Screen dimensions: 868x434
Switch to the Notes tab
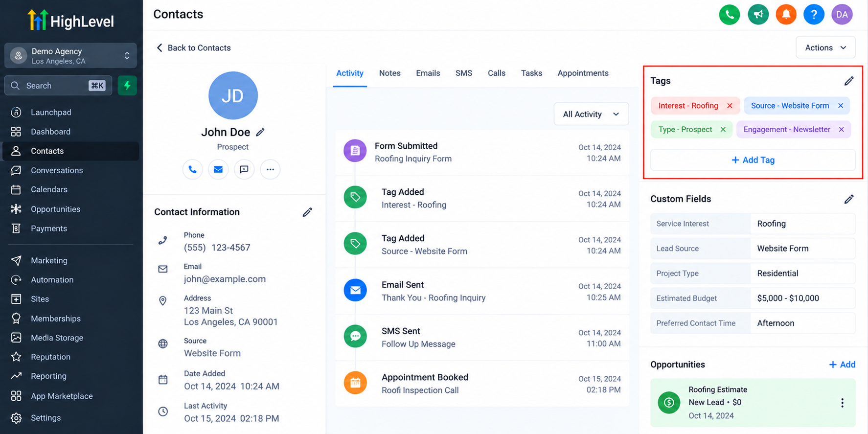389,73
